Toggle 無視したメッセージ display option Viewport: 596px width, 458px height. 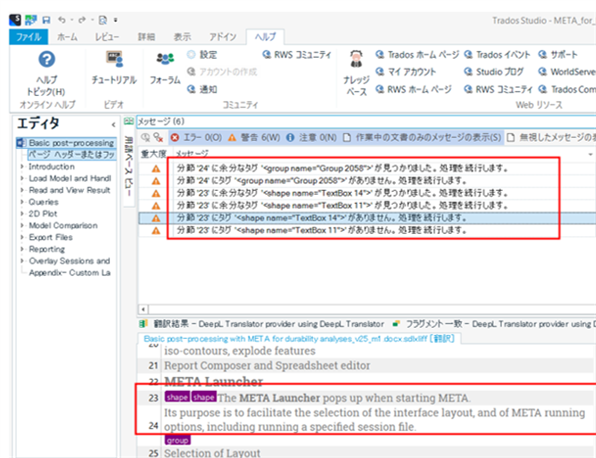click(x=551, y=137)
